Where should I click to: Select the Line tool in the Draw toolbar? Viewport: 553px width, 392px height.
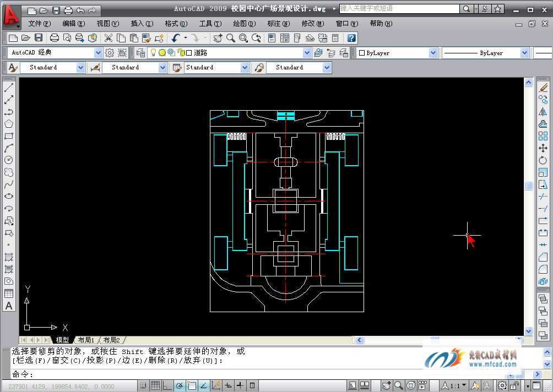(x=9, y=88)
